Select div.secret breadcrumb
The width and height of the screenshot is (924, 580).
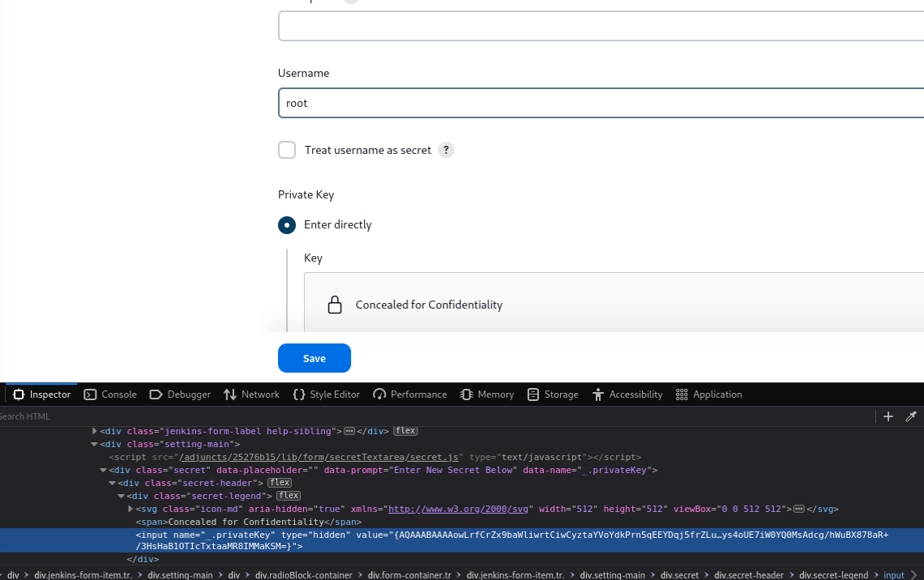click(679, 575)
